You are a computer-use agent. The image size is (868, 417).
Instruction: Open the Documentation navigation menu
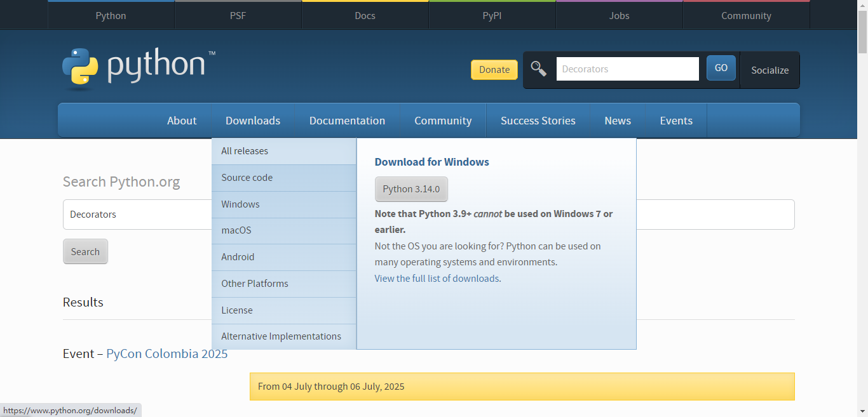347,121
